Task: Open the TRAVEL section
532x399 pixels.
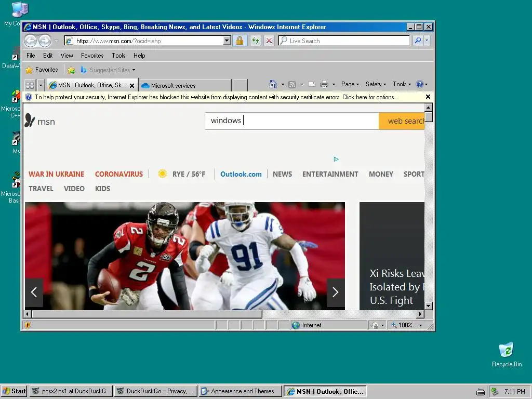Action: point(41,189)
